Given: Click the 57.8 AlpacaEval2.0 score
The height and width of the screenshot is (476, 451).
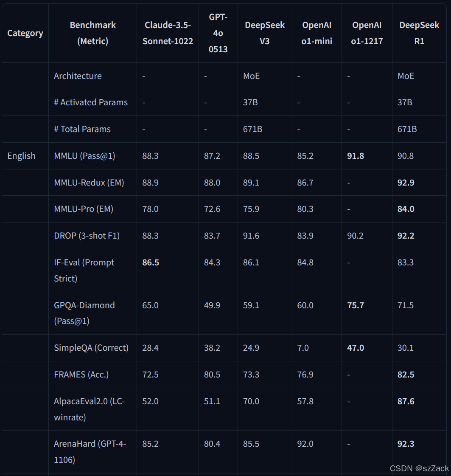Looking at the screenshot, I should click(x=305, y=401).
